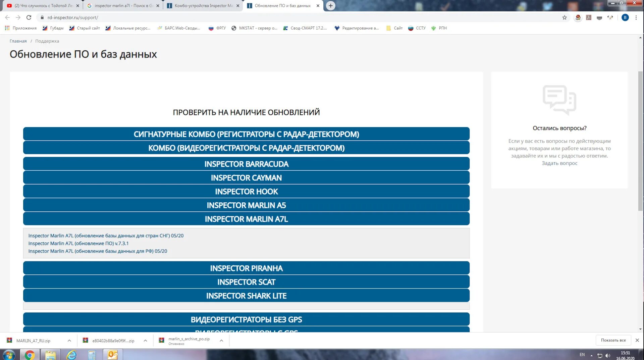Expand Inspector Cayman section
The width and height of the screenshot is (644, 360).
coord(246,177)
